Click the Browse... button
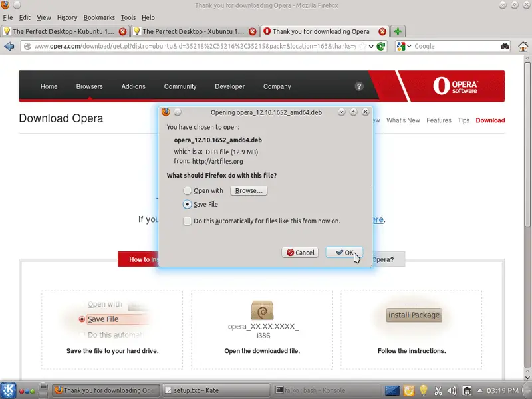This screenshot has width=532, height=399. click(x=249, y=191)
